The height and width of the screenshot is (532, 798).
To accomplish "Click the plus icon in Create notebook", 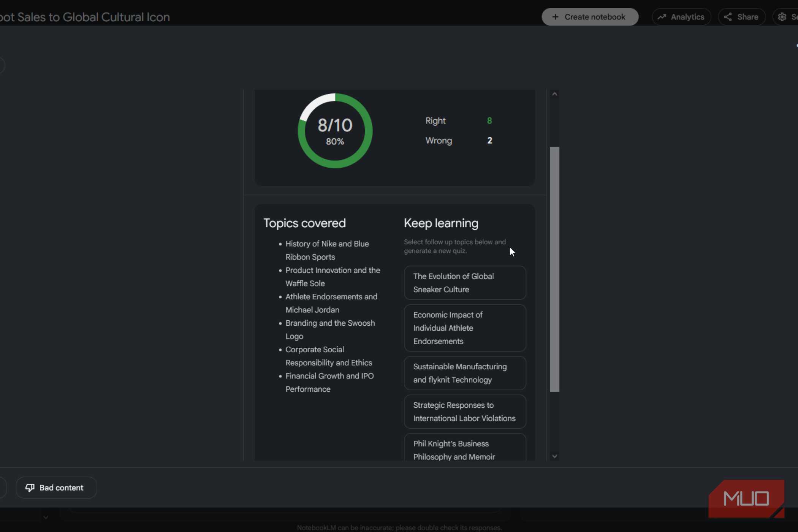I will coord(555,17).
